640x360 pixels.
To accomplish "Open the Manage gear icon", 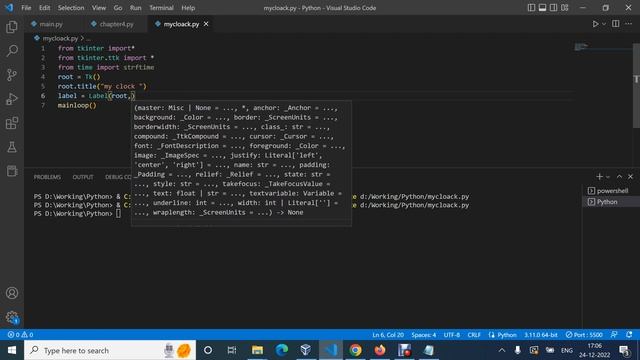I will 12,317.
